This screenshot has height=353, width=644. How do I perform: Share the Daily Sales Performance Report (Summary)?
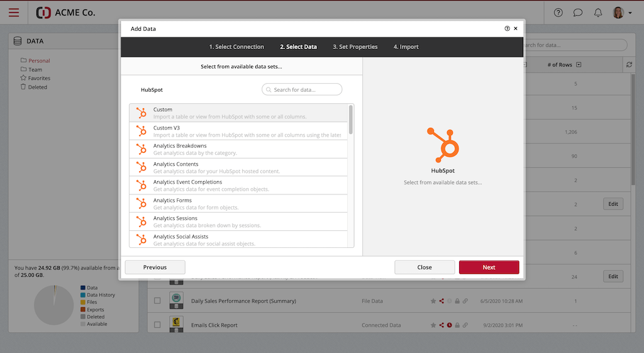pyautogui.click(x=441, y=301)
